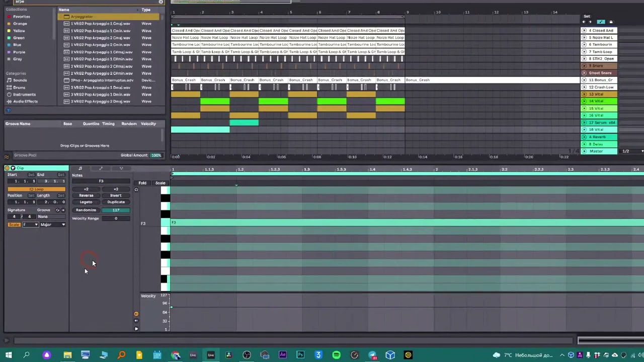The width and height of the screenshot is (644, 362).
Task: Click the locators Next arrow under Set
Action: point(590,22)
